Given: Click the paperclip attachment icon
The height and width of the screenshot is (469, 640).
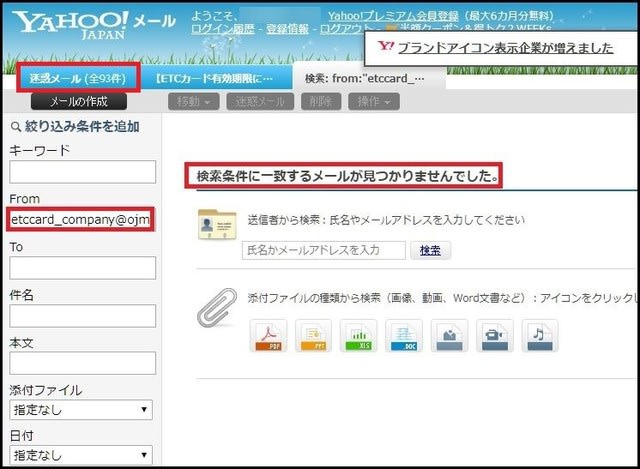Looking at the screenshot, I should point(217,308).
